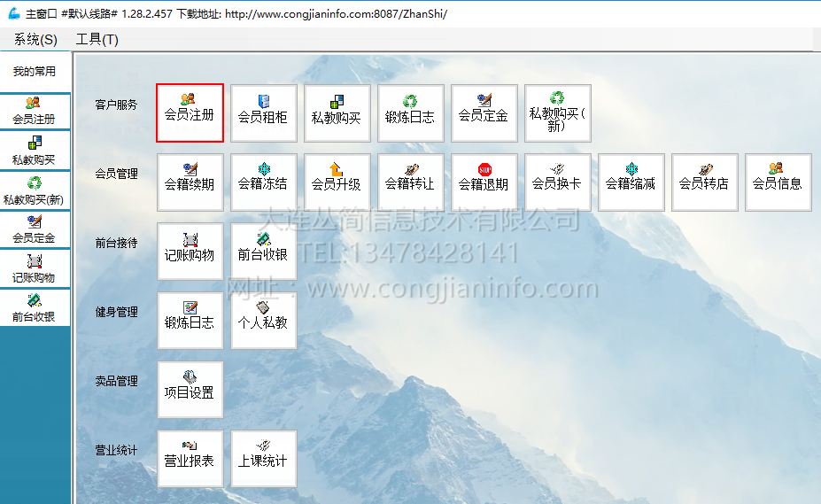Click 会员定金 shortcut in left sidebar

pos(35,229)
